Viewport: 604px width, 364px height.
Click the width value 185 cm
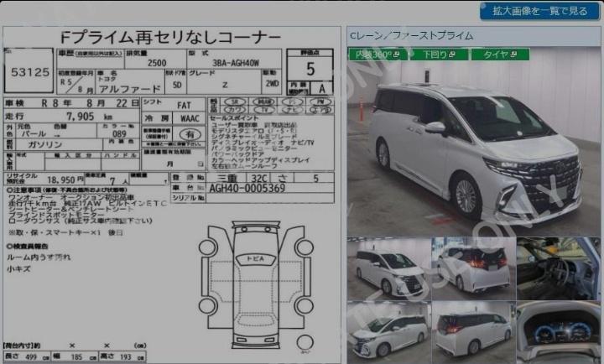point(83,357)
